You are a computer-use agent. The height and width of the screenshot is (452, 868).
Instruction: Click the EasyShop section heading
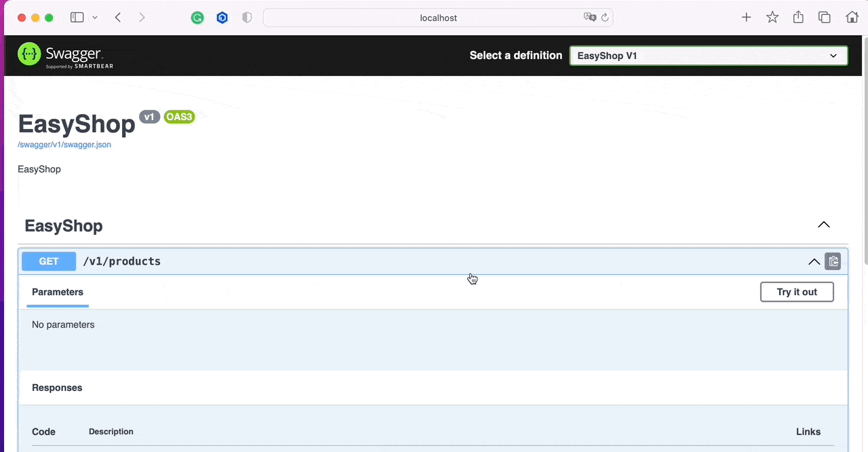pyautogui.click(x=64, y=226)
